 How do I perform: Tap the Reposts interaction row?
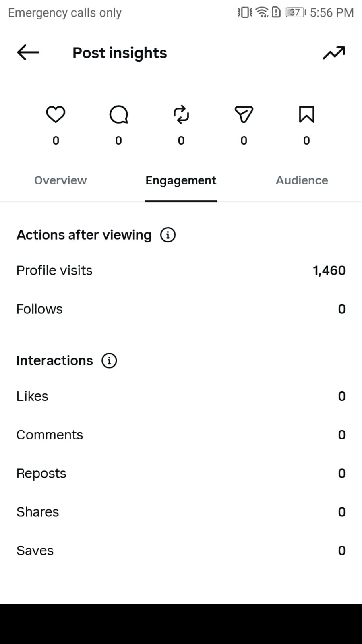coord(181,474)
